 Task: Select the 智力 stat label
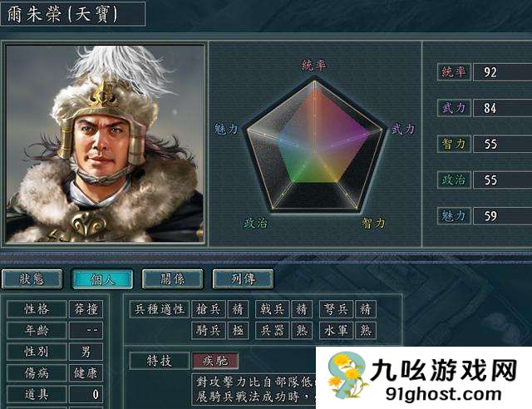click(x=454, y=144)
